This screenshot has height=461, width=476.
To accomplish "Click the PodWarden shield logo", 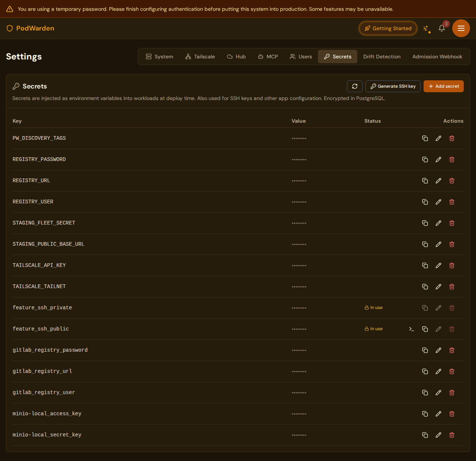I will tap(9, 28).
